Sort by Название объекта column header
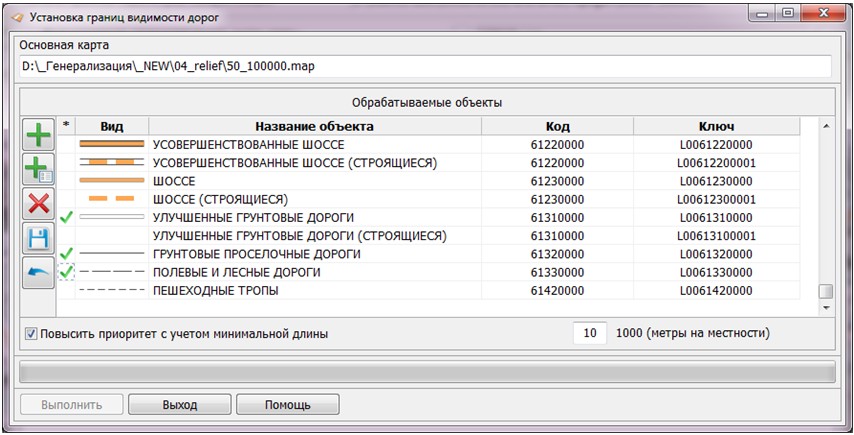Image resolution: width=854 pixels, height=435 pixels. (314, 126)
